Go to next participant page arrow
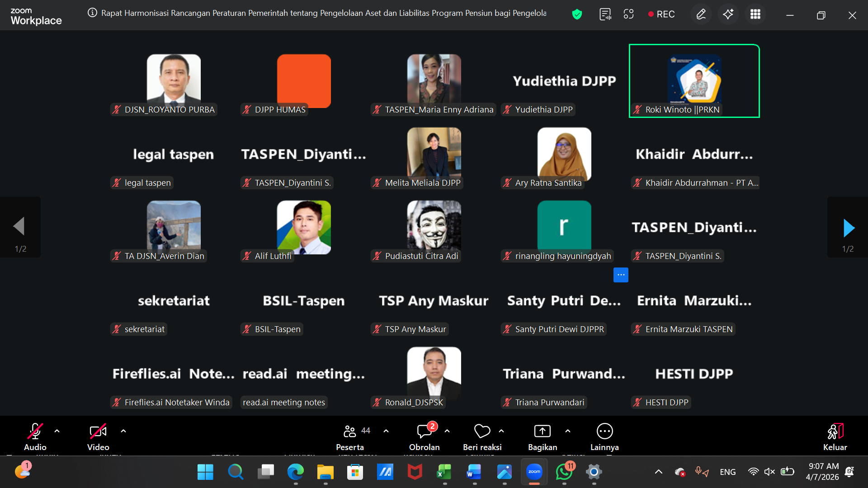The height and width of the screenshot is (488, 868). click(849, 228)
